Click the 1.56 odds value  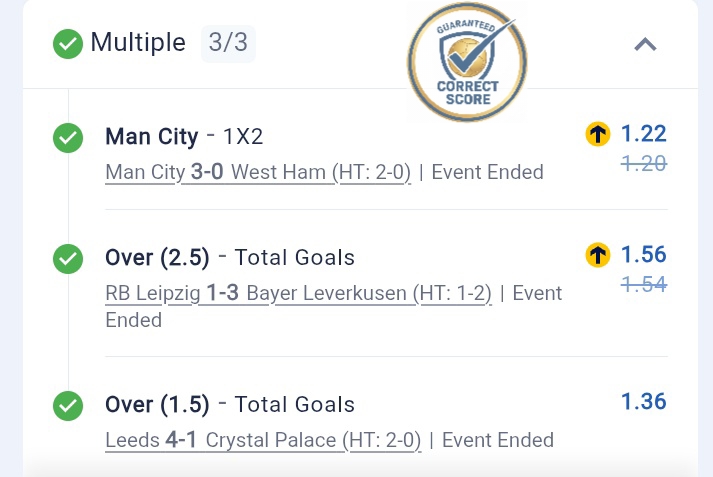643,255
